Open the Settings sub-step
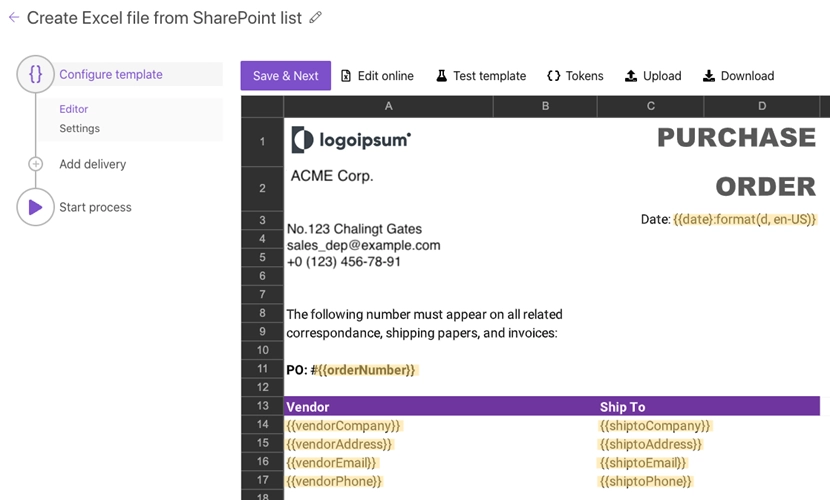 coord(79,128)
